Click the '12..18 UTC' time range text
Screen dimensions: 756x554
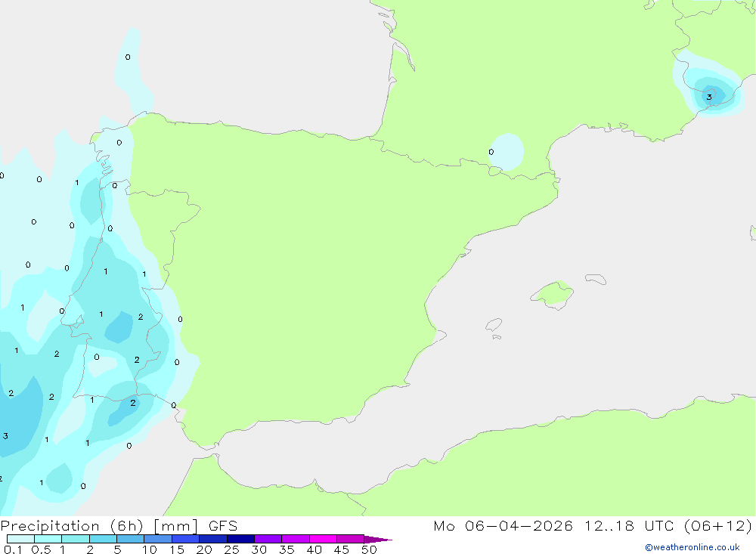(x=629, y=526)
